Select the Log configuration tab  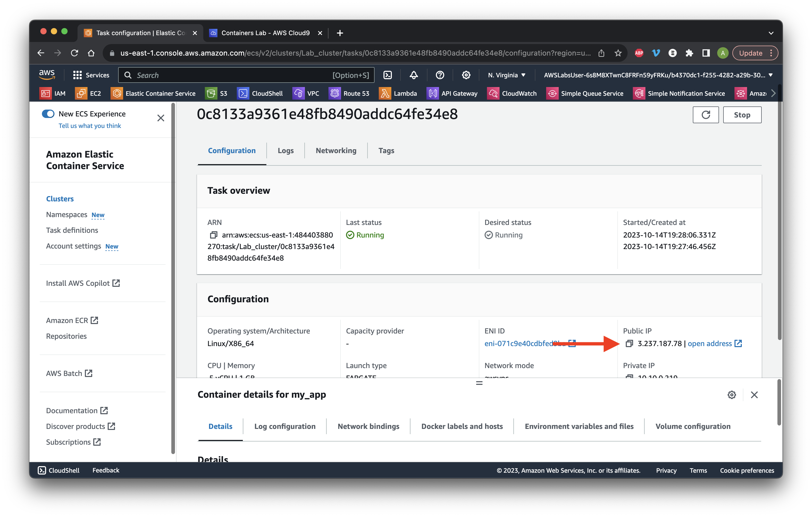pyautogui.click(x=285, y=426)
